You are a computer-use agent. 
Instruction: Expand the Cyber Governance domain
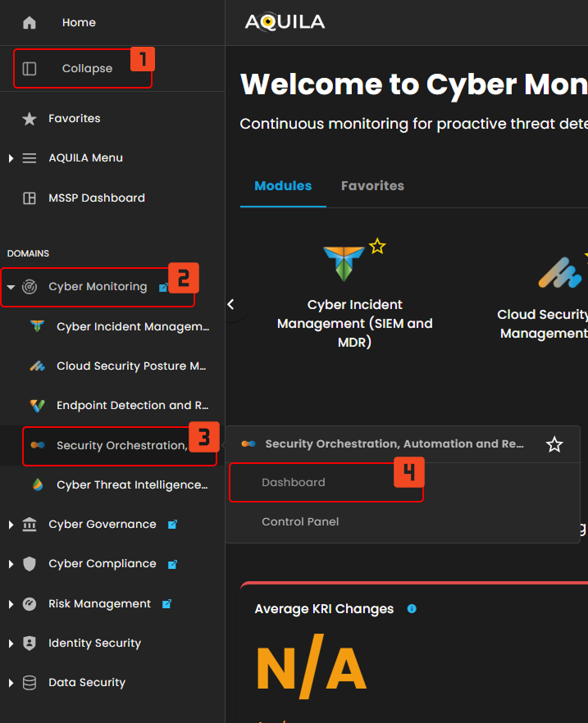coord(11,525)
